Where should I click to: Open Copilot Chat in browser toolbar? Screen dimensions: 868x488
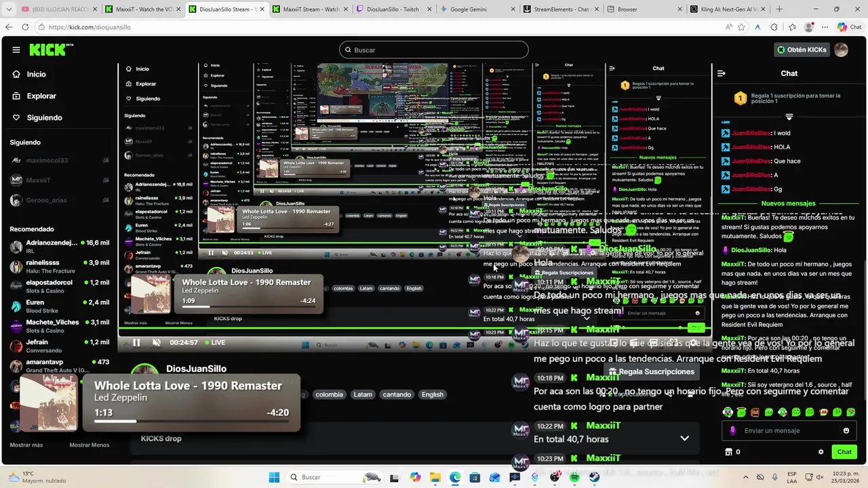pyautogui.click(x=848, y=27)
